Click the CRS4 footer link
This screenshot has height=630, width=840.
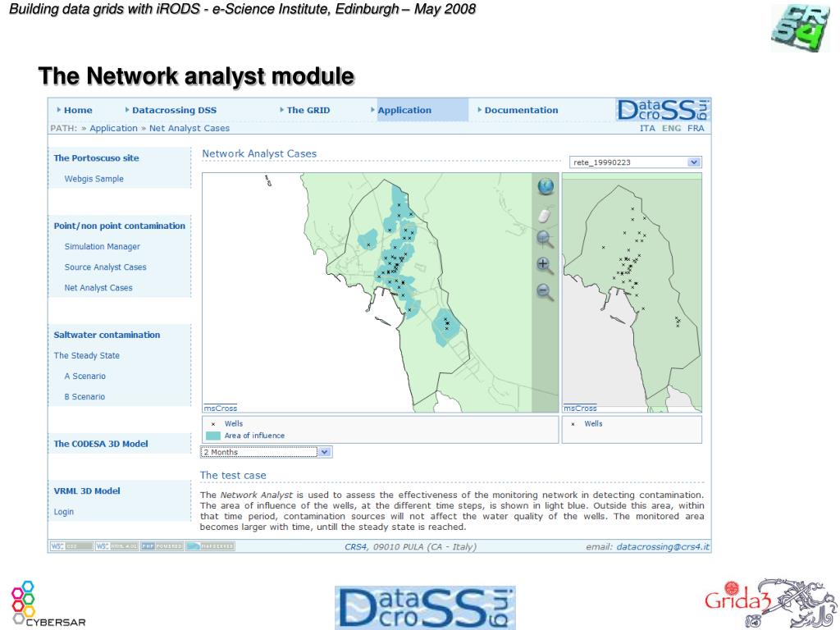point(355,546)
